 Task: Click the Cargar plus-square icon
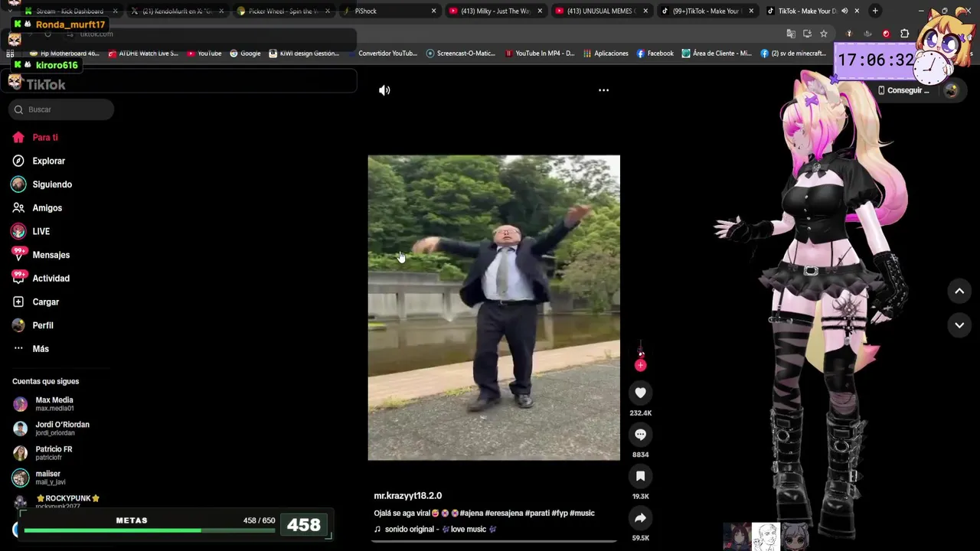point(18,302)
